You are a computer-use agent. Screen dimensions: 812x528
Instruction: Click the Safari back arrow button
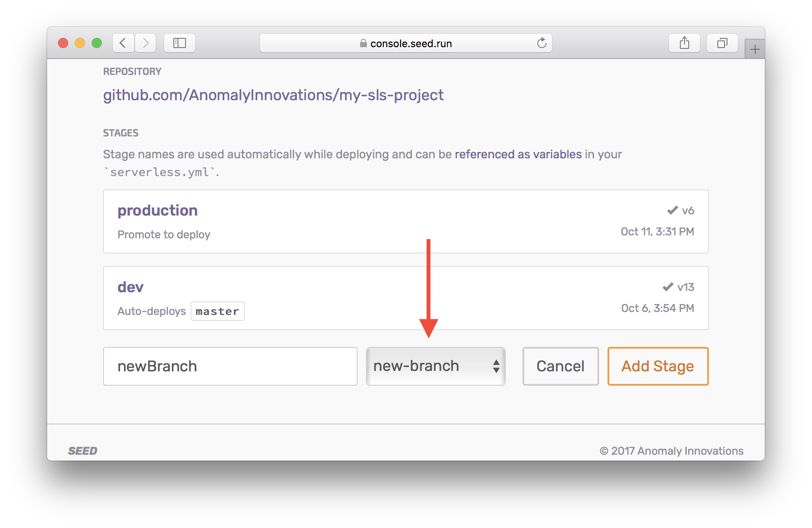123,43
